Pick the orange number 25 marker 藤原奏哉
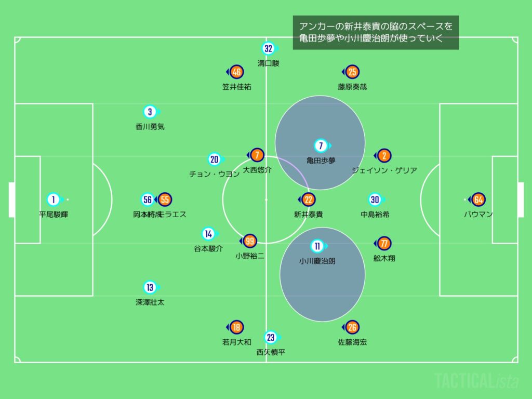532x399 pixels. (353, 72)
